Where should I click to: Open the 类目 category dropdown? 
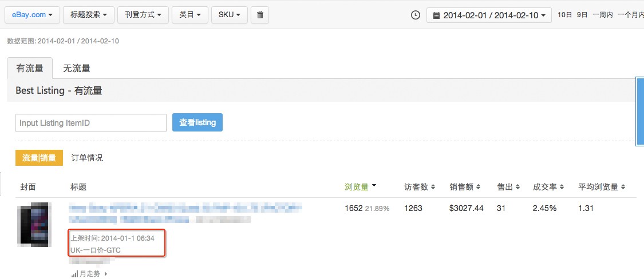coord(190,15)
